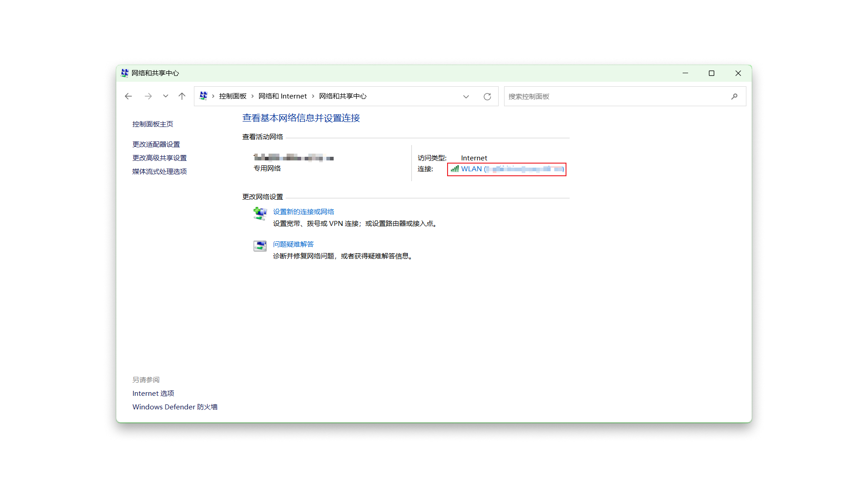Image resolution: width=868 pixels, height=488 pixels.
Task: Go up one level arrow
Action: pos(182,96)
